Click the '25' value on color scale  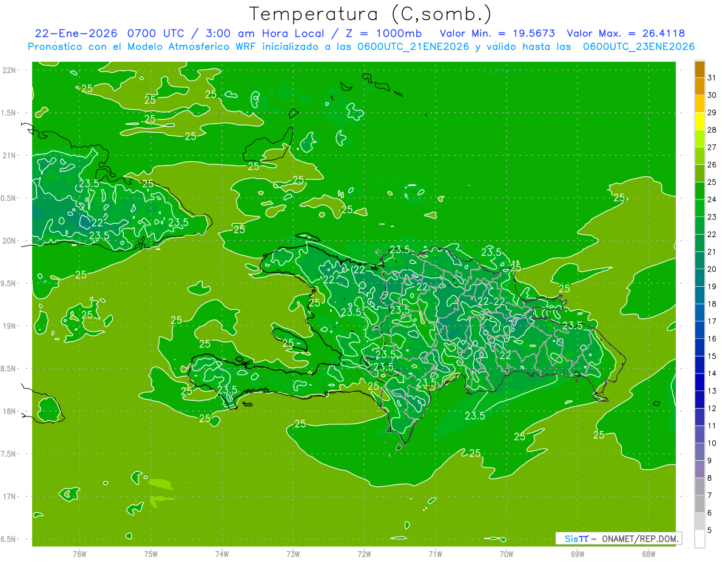pos(712,182)
